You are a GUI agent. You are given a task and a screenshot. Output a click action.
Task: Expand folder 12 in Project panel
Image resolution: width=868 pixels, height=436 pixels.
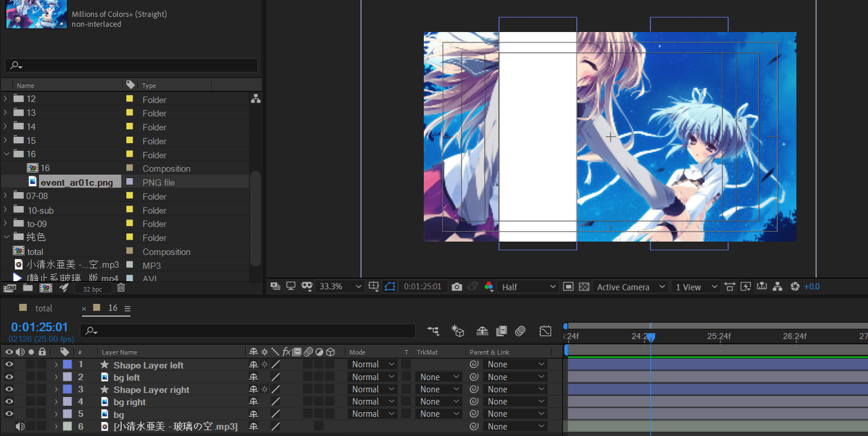point(5,99)
